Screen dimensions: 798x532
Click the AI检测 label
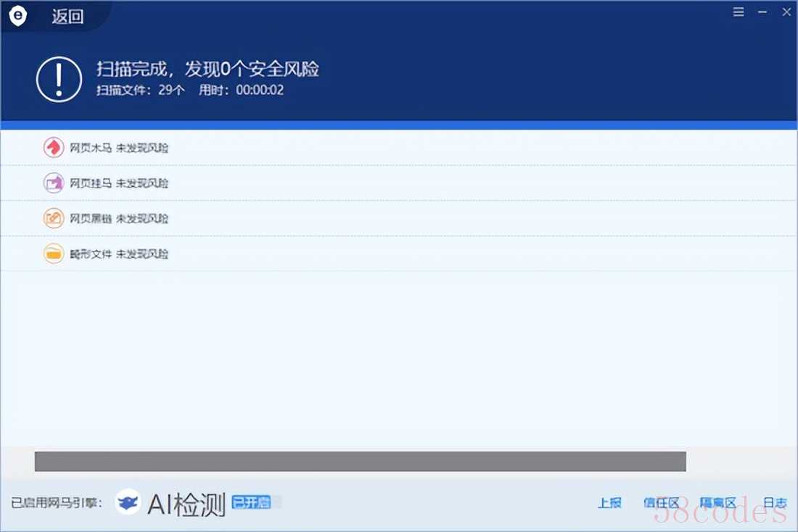pos(186,504)
